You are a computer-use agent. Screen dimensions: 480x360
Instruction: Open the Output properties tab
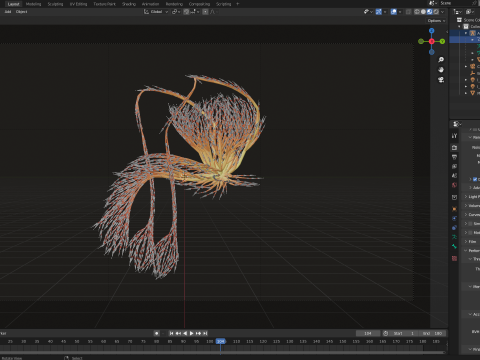click(454, 157)
